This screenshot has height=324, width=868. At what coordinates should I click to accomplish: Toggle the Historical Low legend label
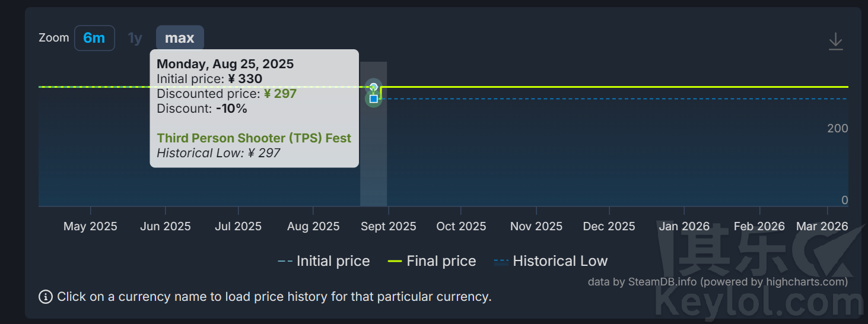559,261
